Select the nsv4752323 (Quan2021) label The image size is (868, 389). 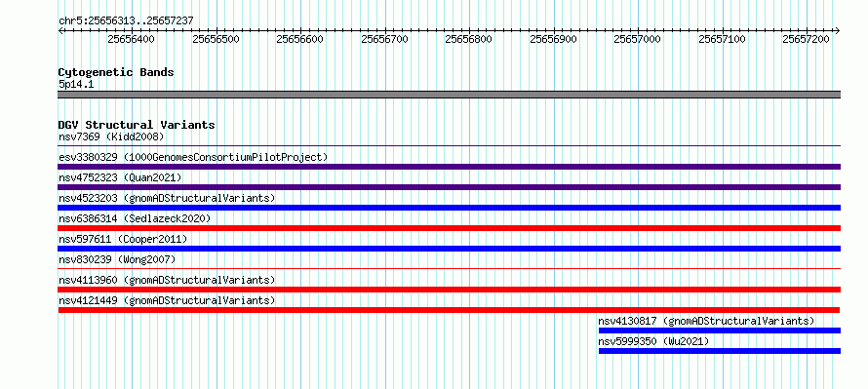click(120, 177)
